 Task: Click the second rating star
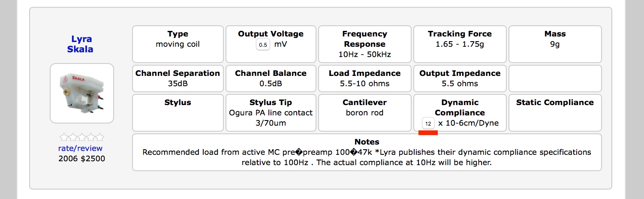click(x=73, y=138)
